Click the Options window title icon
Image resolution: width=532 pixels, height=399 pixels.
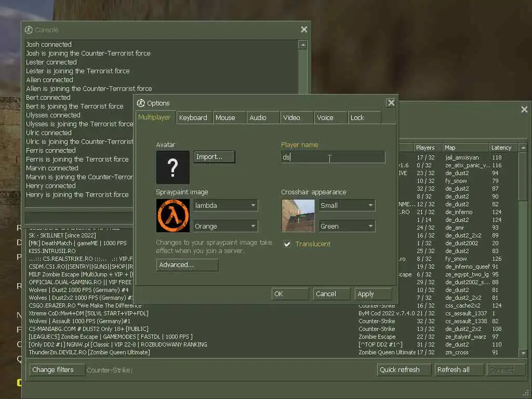tap(141, 103)
